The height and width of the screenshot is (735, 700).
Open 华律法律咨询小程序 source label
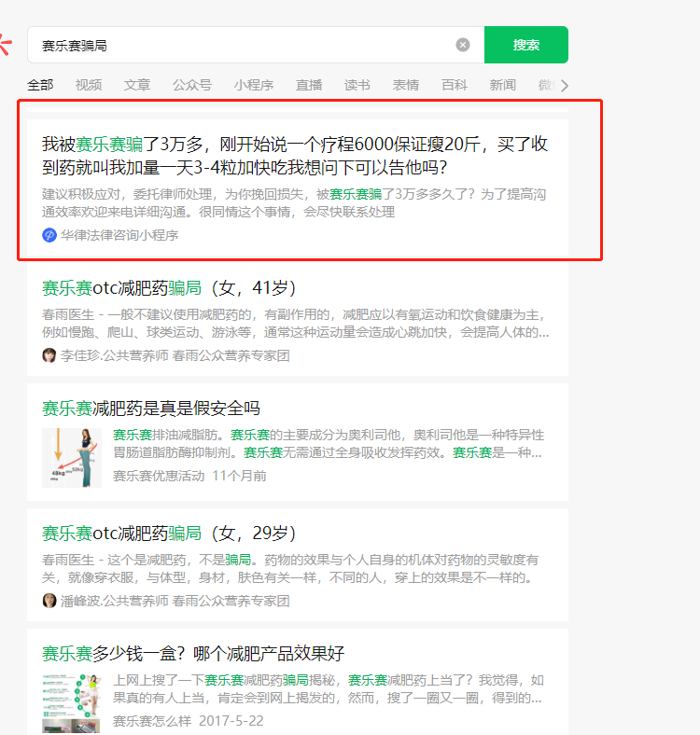[119, 235]
